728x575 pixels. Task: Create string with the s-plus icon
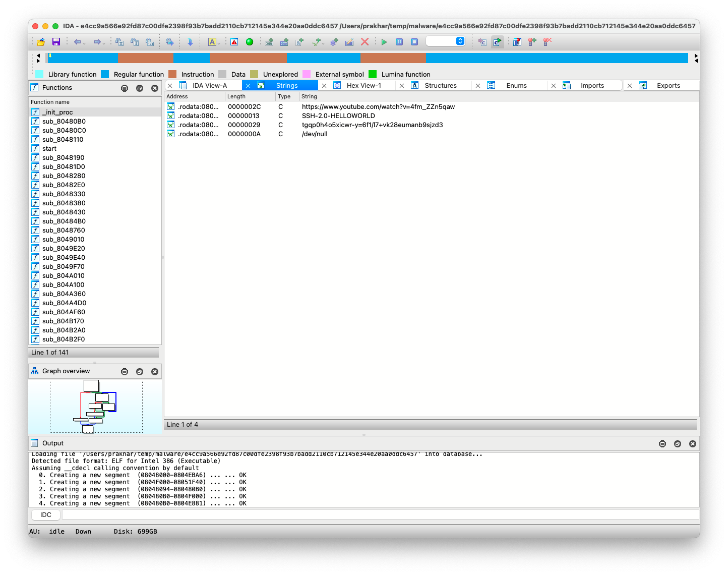coord(317,42)
